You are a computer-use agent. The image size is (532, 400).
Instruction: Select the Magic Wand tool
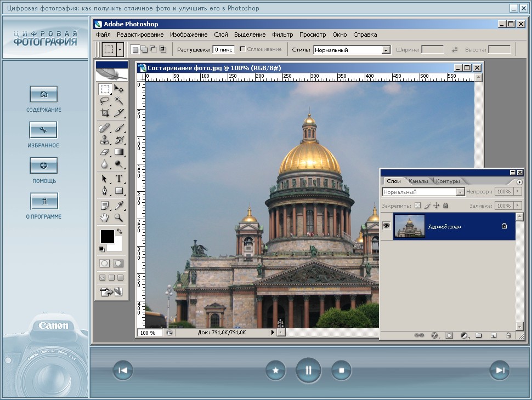tap(118, 101)
